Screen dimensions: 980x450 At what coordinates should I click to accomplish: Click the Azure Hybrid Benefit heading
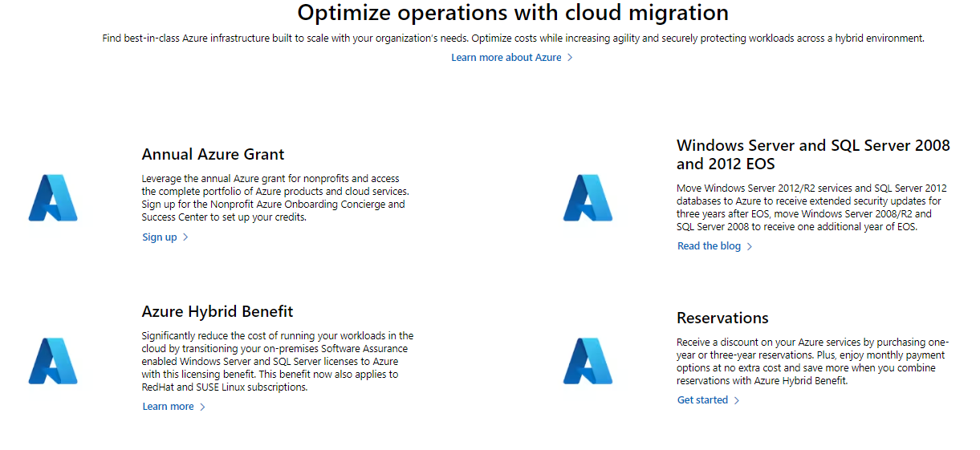pyautogui.click(x=218, y=311)
